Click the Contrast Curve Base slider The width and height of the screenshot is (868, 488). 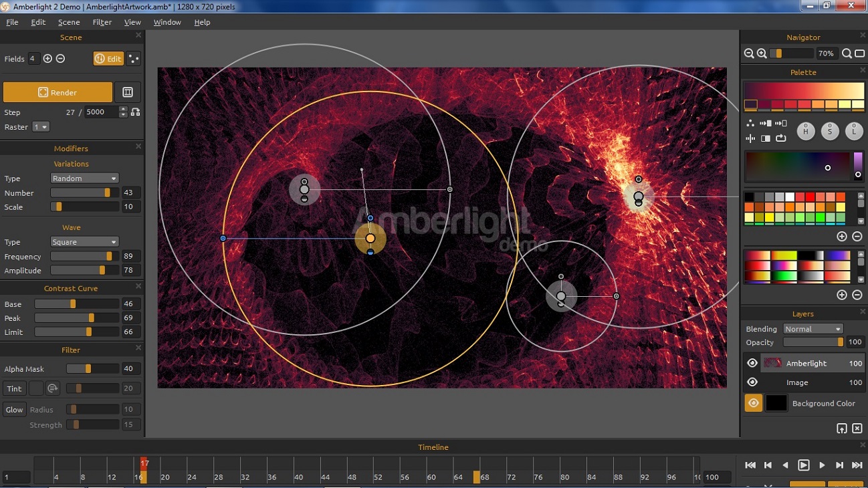[77, 303]
